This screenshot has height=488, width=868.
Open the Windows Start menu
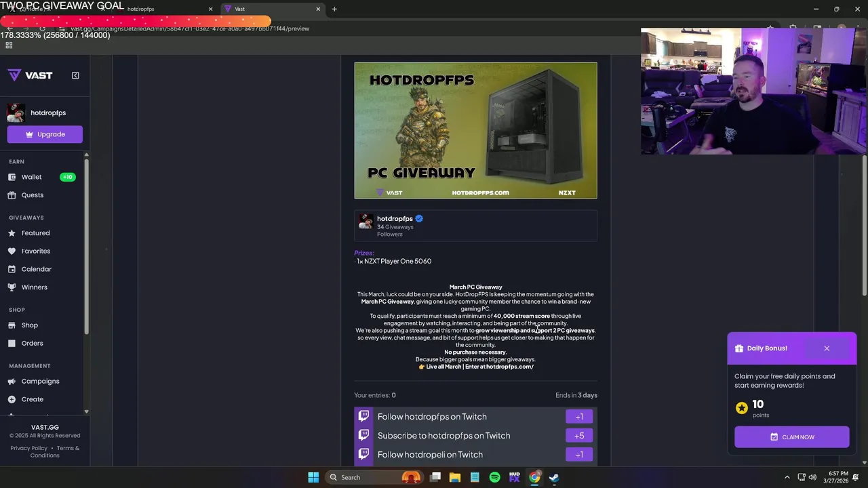pyautogui.click(x=313, y=477)
